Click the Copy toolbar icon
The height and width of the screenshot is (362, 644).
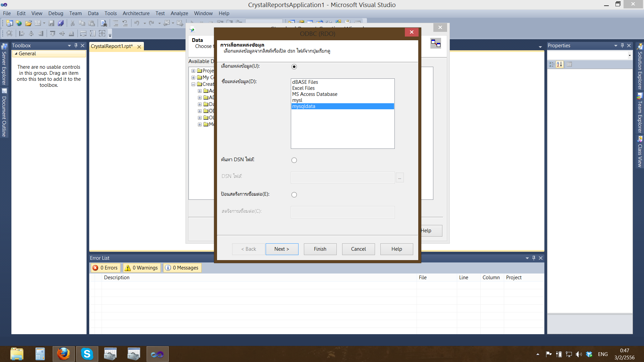click(82, 23)
